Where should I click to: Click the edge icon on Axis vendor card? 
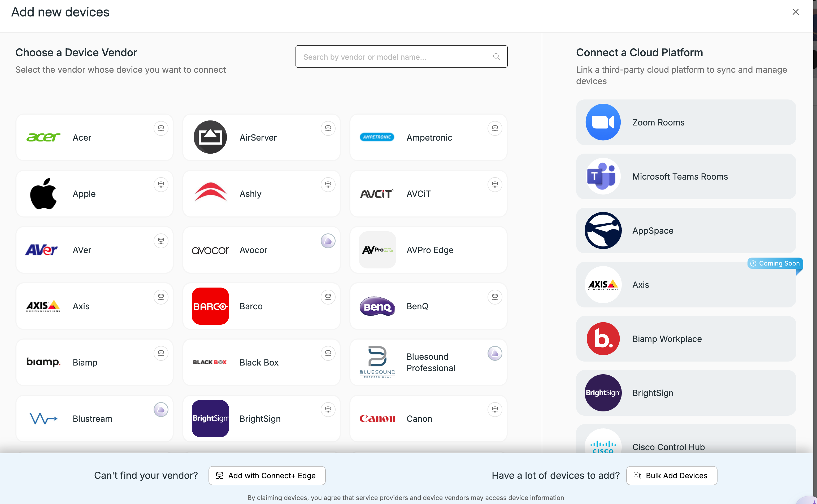click(x=161, y=297)
